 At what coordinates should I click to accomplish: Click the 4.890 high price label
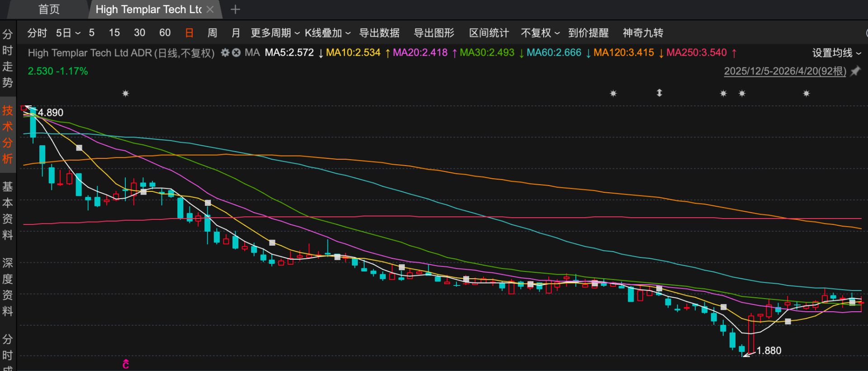click(x=51, y=113)
